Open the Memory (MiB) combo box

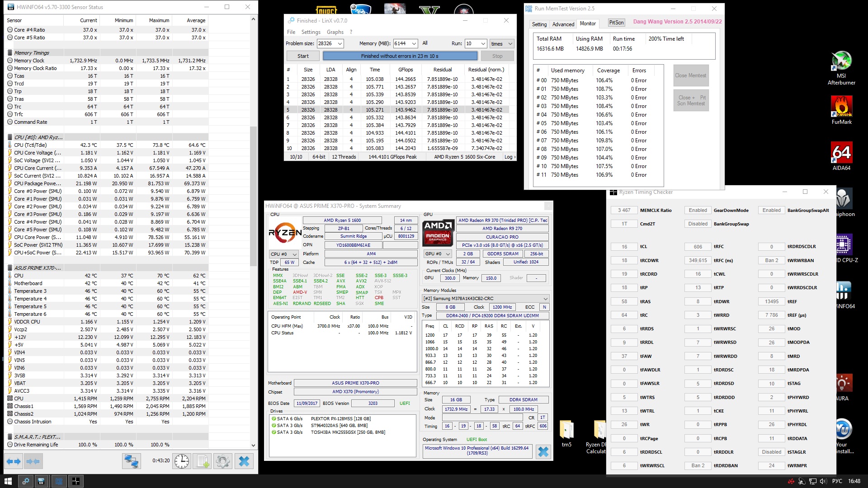pos(413,44)
